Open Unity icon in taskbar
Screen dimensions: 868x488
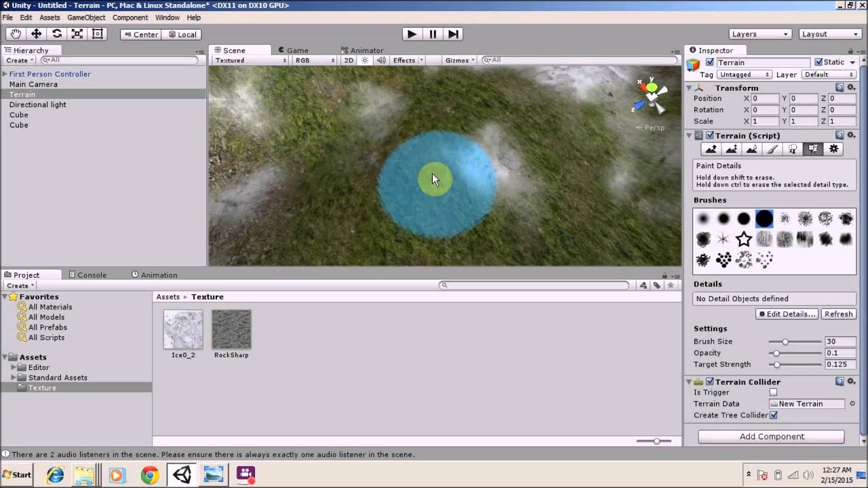pos(181,474)
